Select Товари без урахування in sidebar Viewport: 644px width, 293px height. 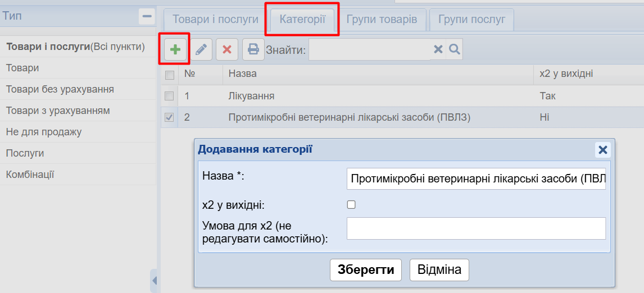pyautogui.click(x=60, y=89)
